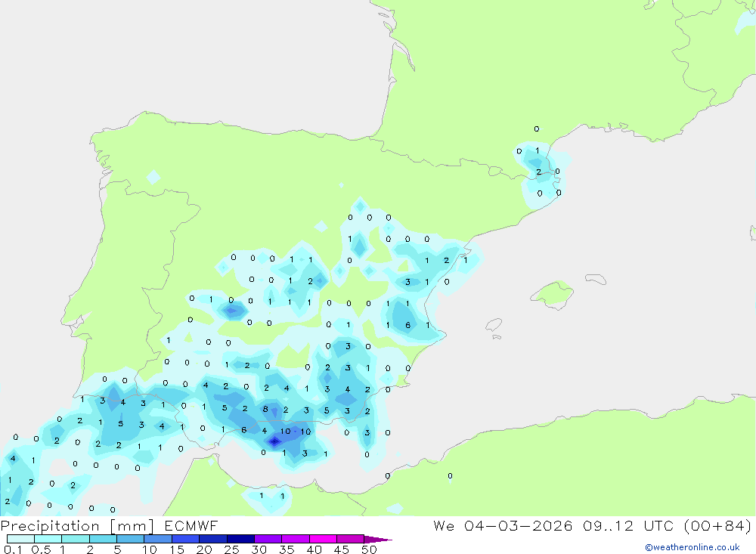Select the 15–20 mm legend color block
Screen dimensions: 756x554
click(185, 539)
